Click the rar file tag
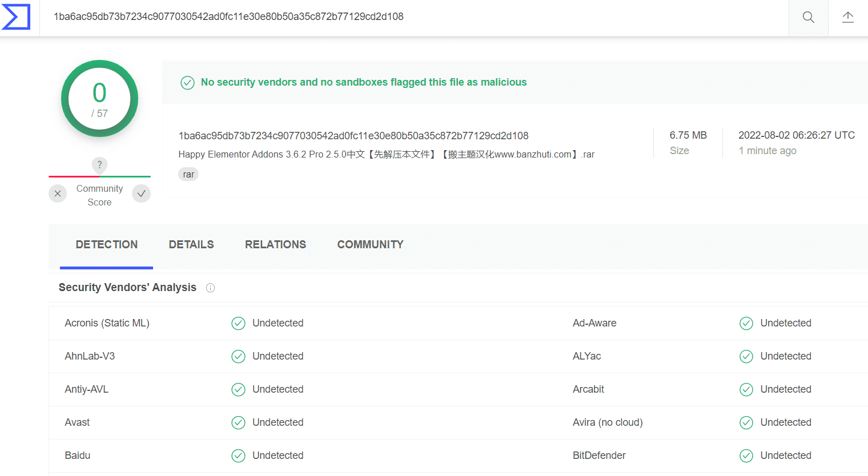This screenshot has height=476, width=868. [x=188, y=175]
